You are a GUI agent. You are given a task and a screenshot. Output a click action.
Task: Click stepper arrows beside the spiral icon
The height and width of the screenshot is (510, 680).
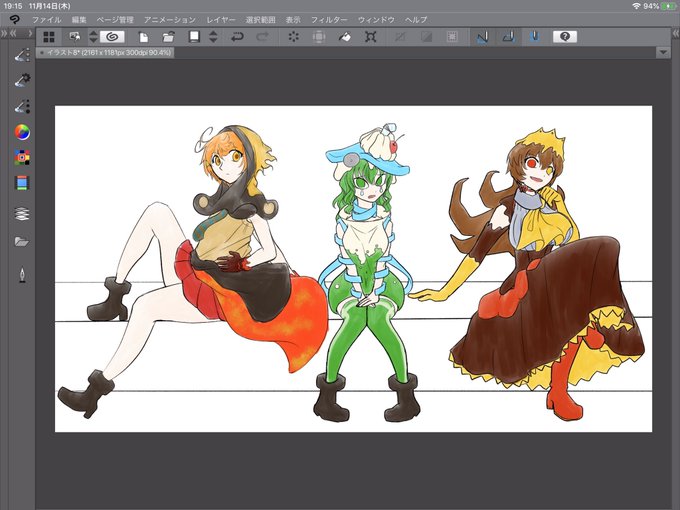93,37
